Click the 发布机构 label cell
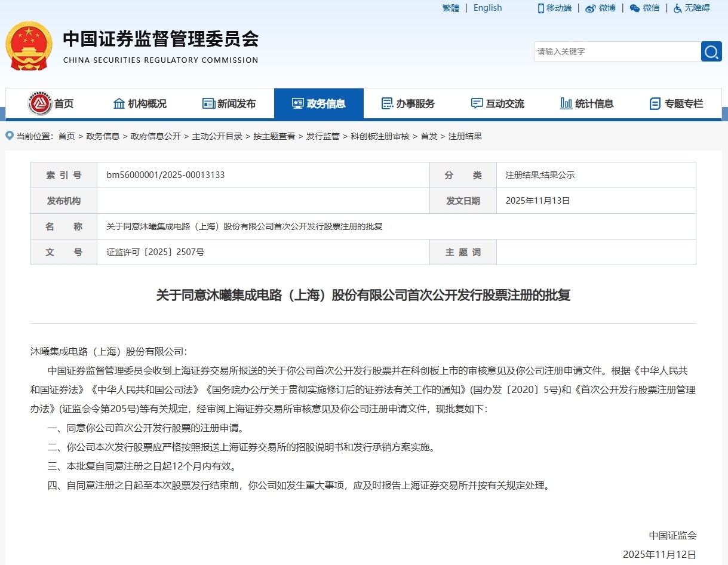 coord(64,201)
